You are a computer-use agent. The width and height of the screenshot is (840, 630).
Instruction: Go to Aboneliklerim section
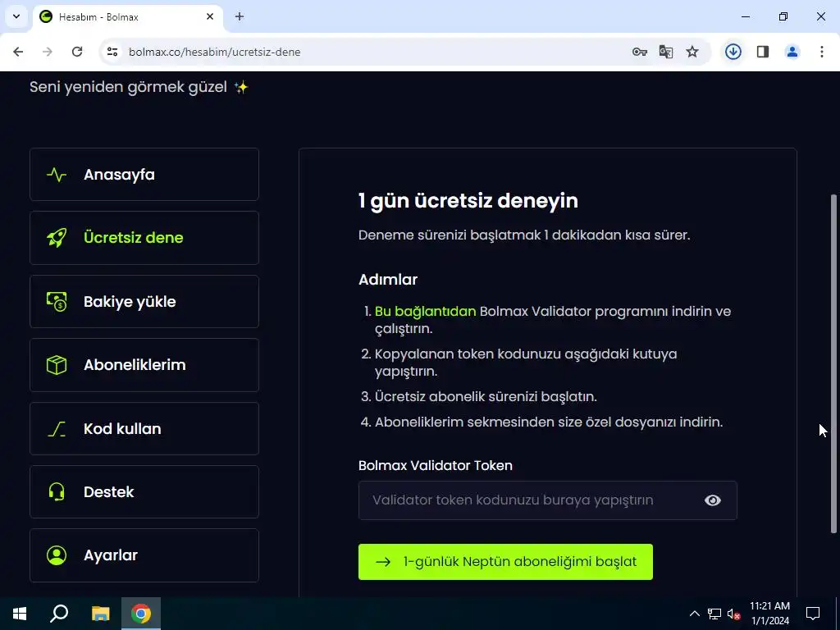pos(144,365)
